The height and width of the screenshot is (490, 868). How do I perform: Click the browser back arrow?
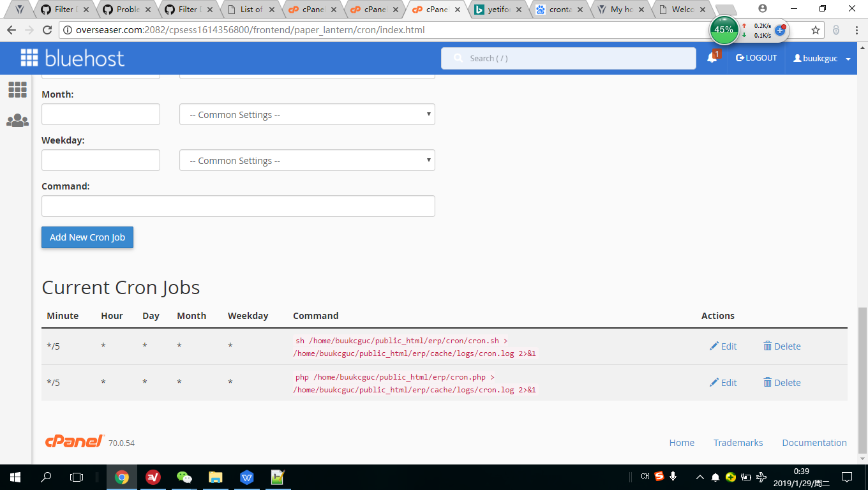[11, 30]
